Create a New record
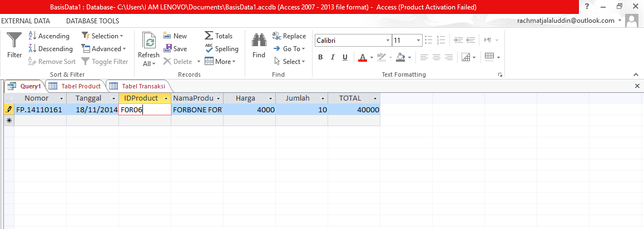 175,36
